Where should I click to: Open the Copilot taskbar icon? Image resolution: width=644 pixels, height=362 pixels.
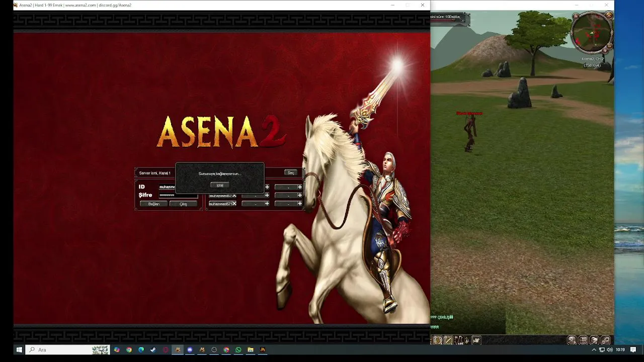tap(117, 349)
